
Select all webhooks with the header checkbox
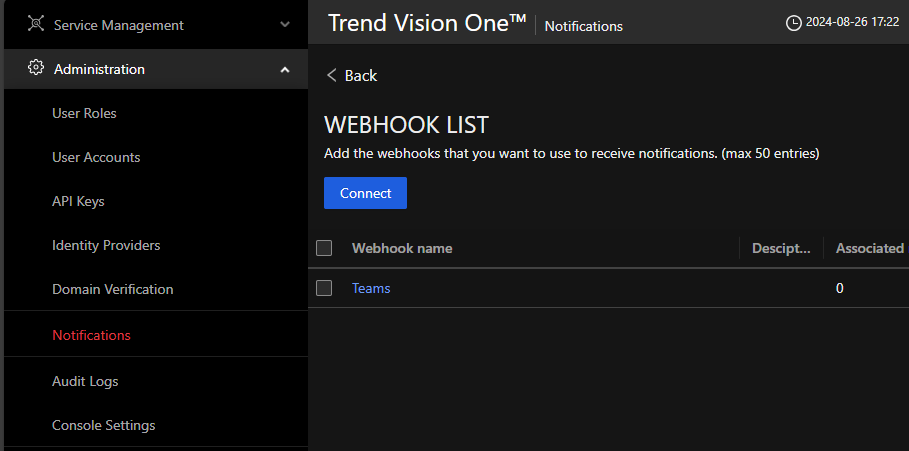click(324, 248)
